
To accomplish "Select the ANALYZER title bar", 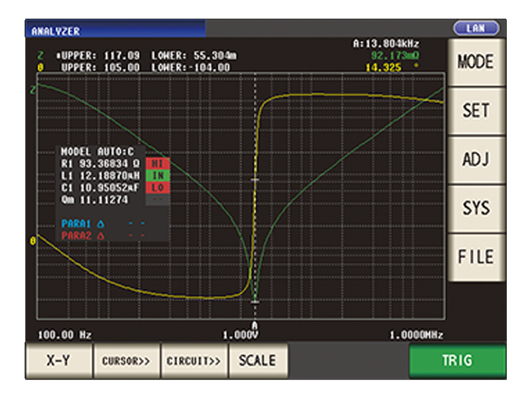I will coord(114,31).
